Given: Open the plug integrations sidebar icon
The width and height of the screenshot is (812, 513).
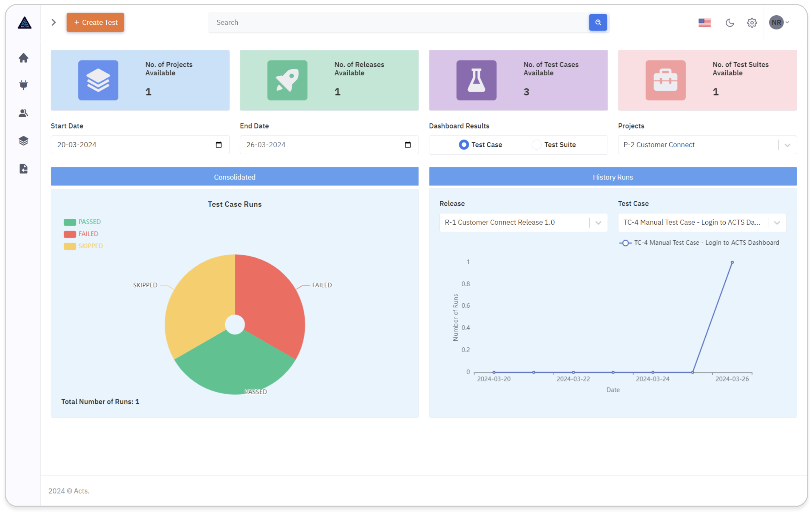Looking at the screenshot, I should [x=23, y=85].
